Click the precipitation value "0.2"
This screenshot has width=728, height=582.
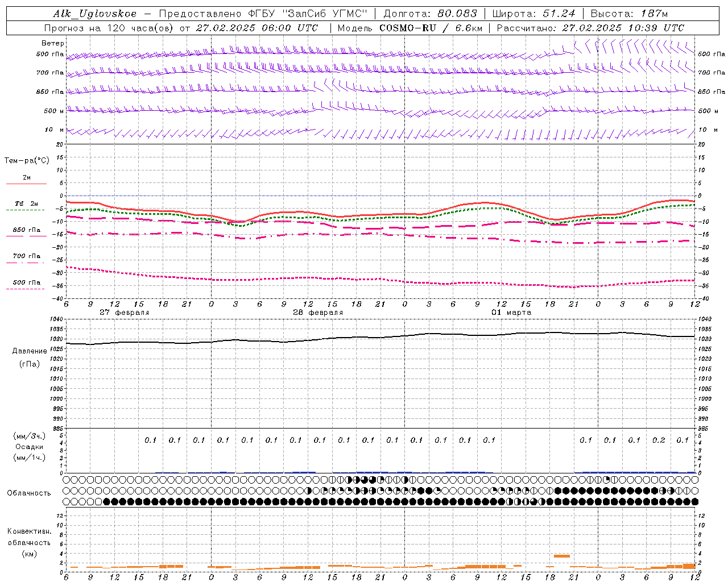(659, 440)
